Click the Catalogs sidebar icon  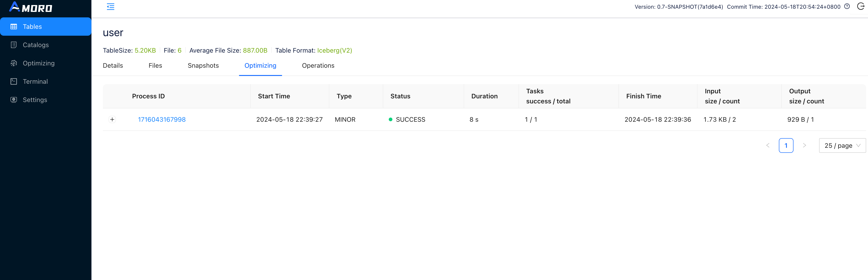coord(14,45)
